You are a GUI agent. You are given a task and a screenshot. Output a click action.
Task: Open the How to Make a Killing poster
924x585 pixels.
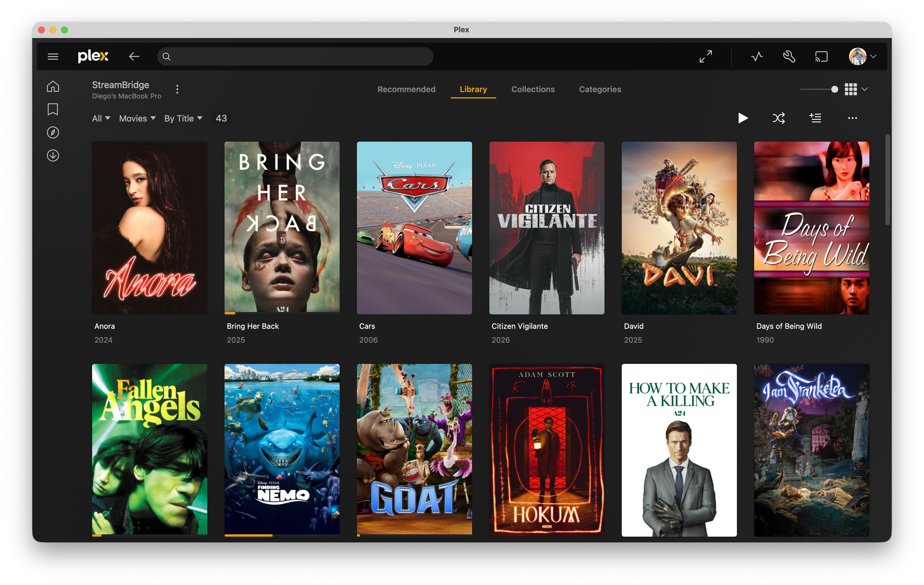(x=679, y=450)
